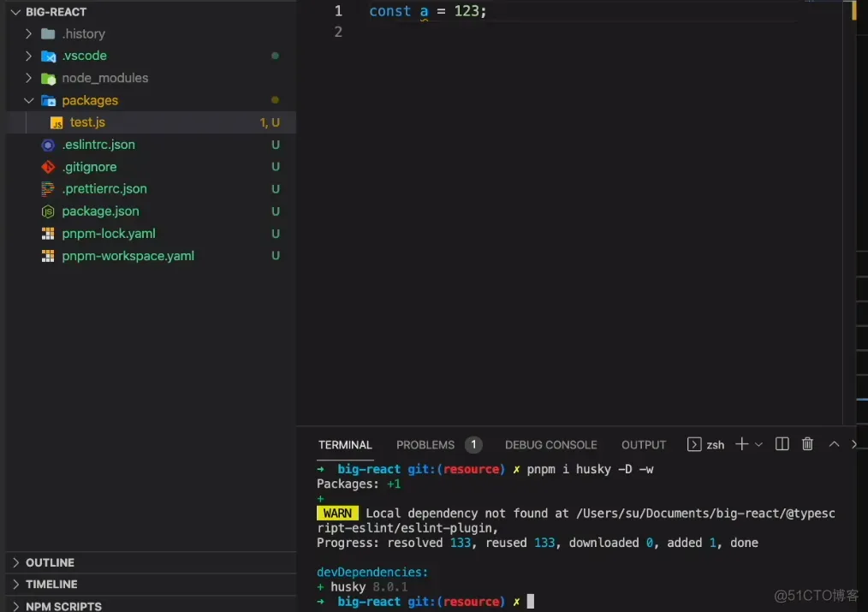Click the yellow dot beside packages
Screen dimensions: 868x612
pyautogui.click(x=275, y=100)
